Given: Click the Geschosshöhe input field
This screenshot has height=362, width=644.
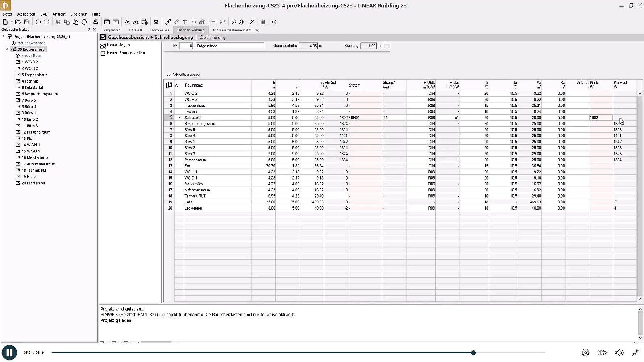Looking at the screenshot, I should click(308, 46).
